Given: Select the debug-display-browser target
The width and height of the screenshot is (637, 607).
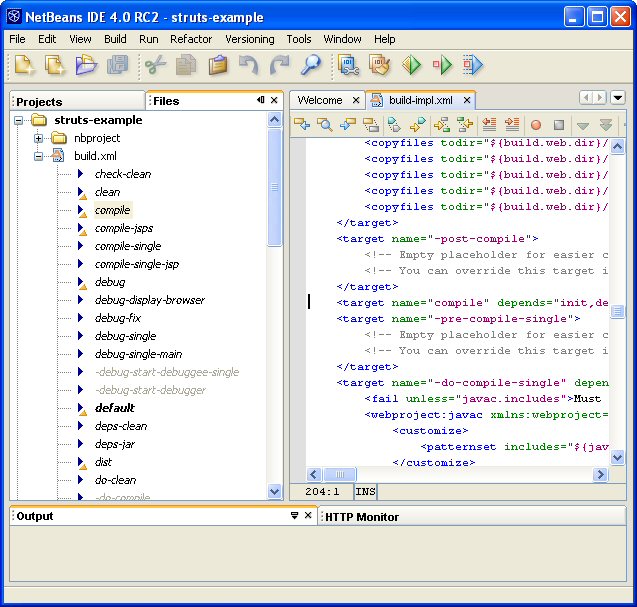Looking at the screenshot, I should pos(150,300).
